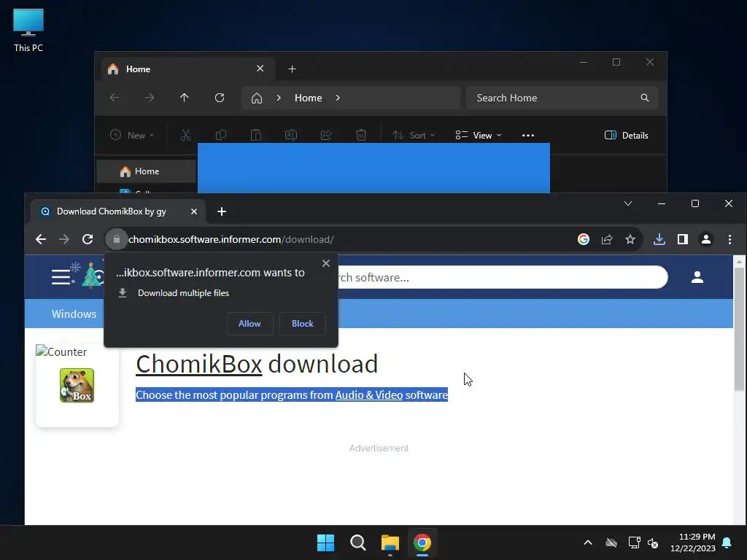
Task: Click the Chrome address bar URL
Action: (231, 239)
